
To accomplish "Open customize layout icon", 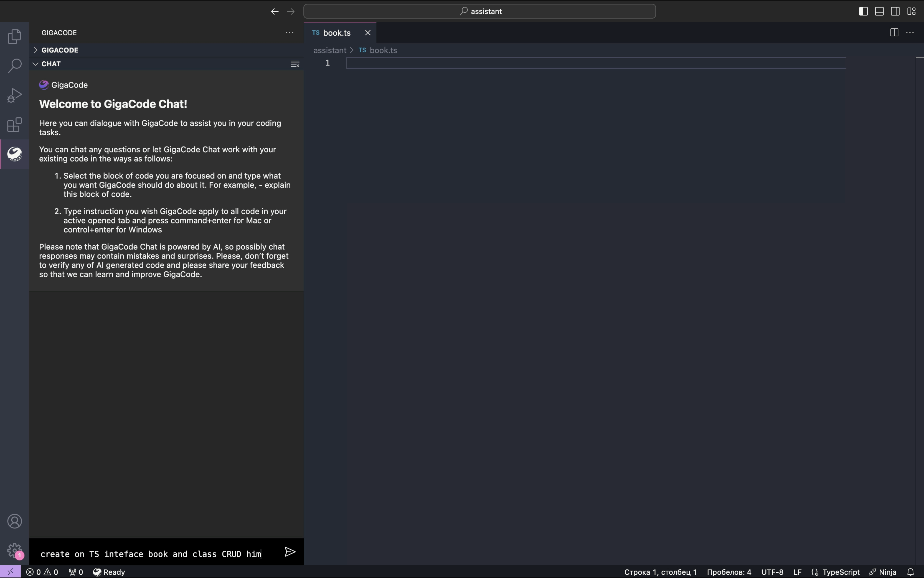I will tap(911, 11).
